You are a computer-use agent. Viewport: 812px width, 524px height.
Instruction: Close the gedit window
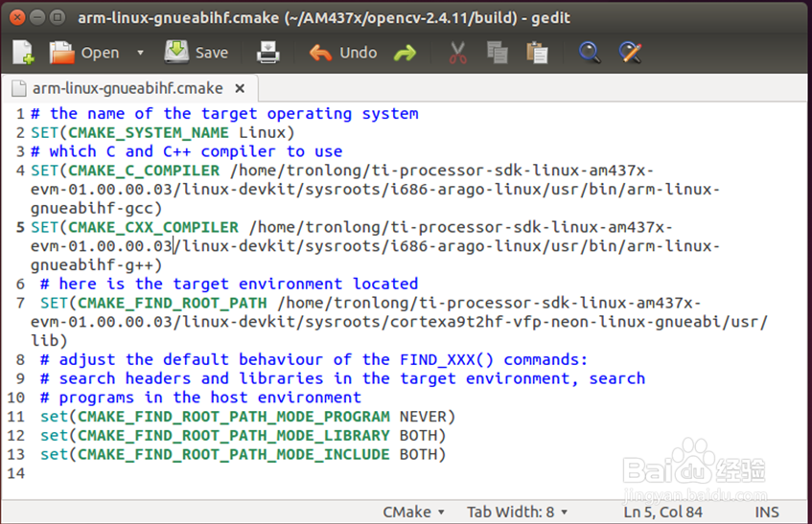click(17, 18)
